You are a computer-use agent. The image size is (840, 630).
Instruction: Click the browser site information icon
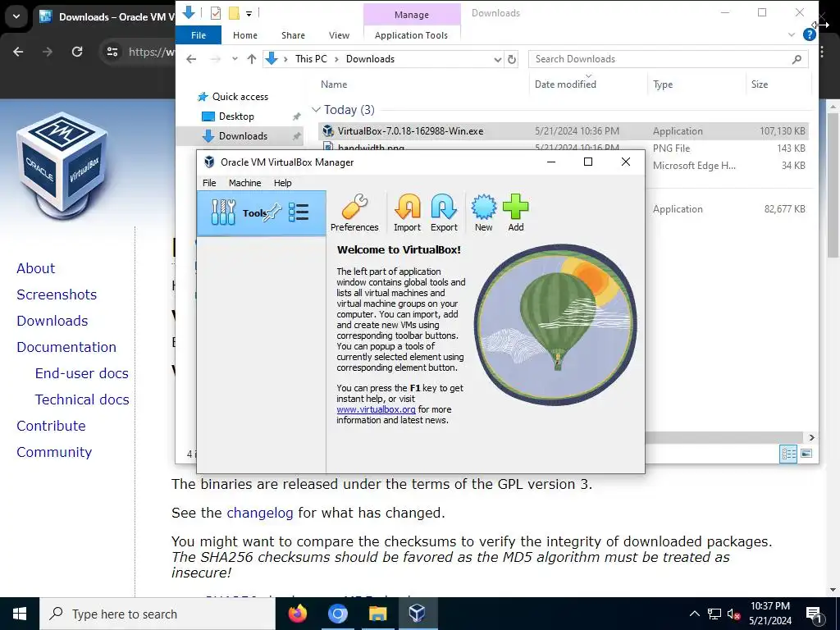[x=112, y=52]
